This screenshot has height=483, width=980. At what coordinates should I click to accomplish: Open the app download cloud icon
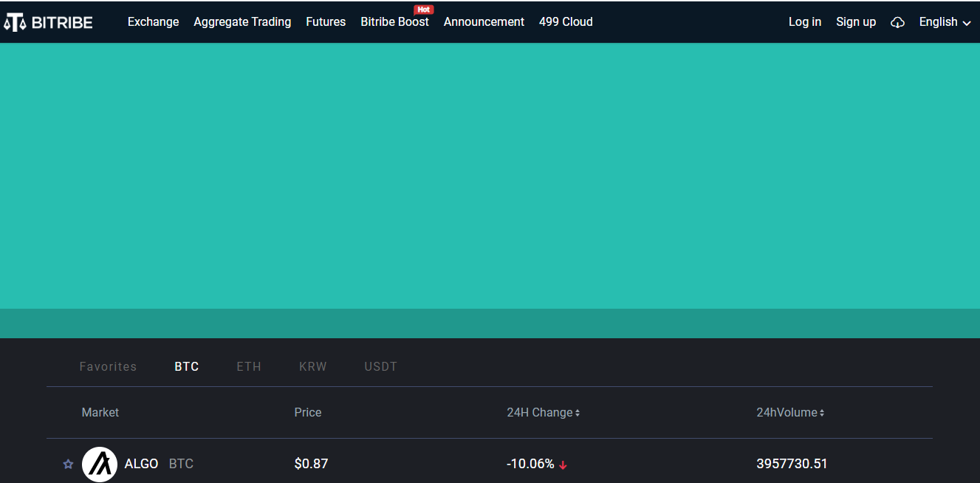coord(897,22)
